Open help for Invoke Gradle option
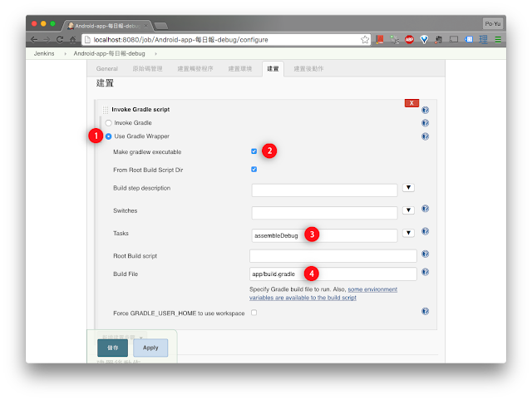Screen dimensions: 532x400 tap(425, 123)
